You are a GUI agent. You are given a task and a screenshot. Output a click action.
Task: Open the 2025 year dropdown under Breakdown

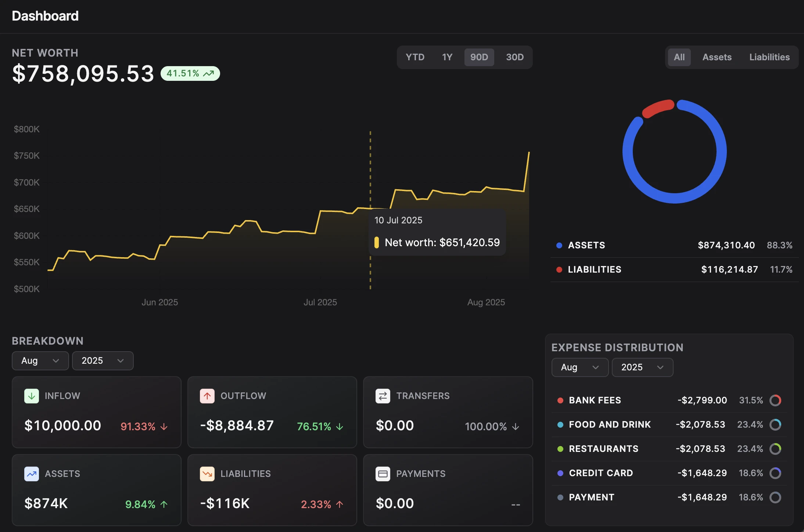click(x=103, y=360)
